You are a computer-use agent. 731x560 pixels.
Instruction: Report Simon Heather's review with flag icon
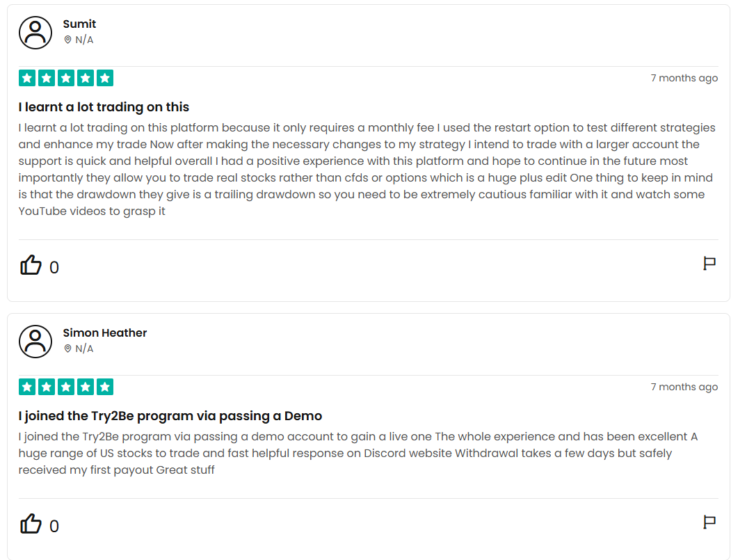coord(709,522)
